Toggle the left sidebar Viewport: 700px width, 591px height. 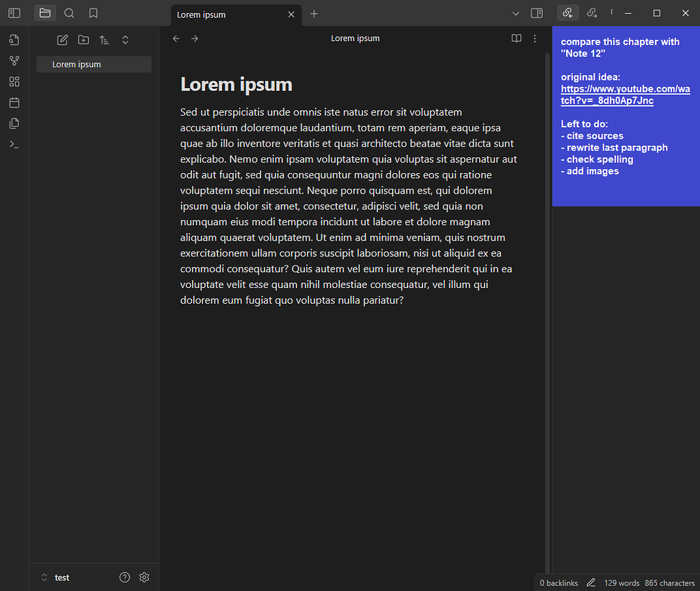coord(14,13)
